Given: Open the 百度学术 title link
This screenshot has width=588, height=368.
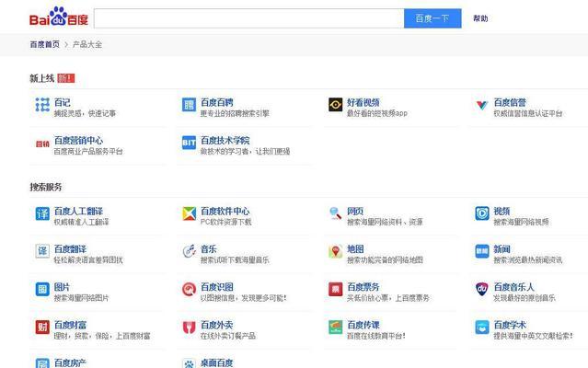Looking at the screenshot, I should 510,325.
